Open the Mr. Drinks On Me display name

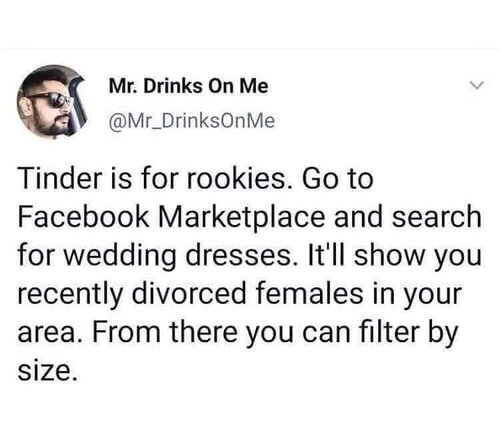coord(188,86)
